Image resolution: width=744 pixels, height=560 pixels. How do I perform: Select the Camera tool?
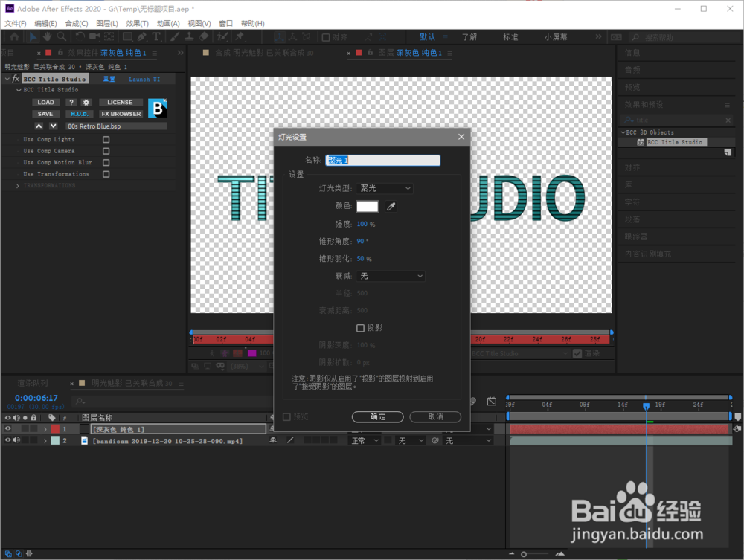pyautogui.click(x=94, y=36)
